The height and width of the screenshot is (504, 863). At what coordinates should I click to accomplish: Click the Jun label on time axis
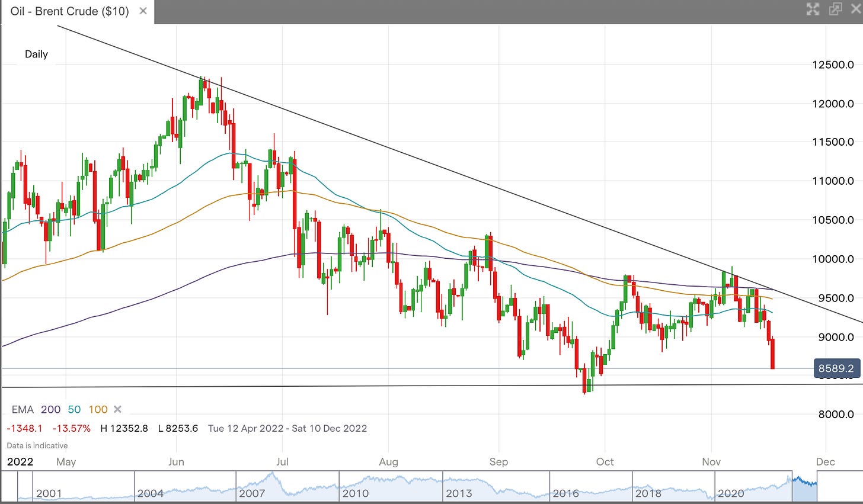(176, 461)
